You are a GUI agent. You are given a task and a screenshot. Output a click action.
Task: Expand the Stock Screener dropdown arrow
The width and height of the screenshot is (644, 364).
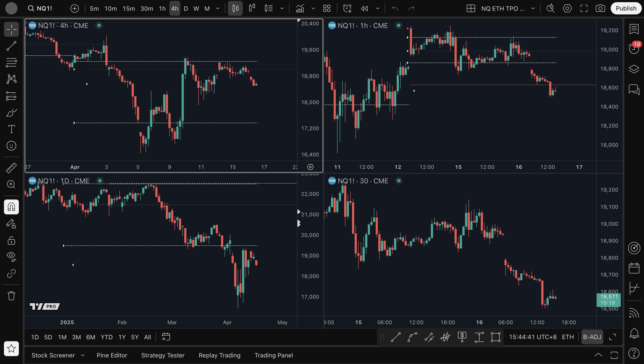pyautogui.click(x=83, y=355)
